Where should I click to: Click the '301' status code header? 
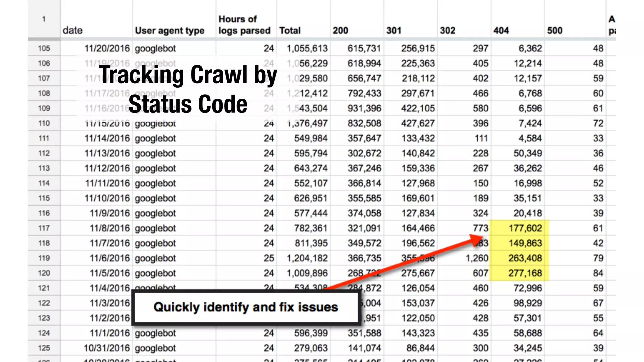(x=410, y=19)
